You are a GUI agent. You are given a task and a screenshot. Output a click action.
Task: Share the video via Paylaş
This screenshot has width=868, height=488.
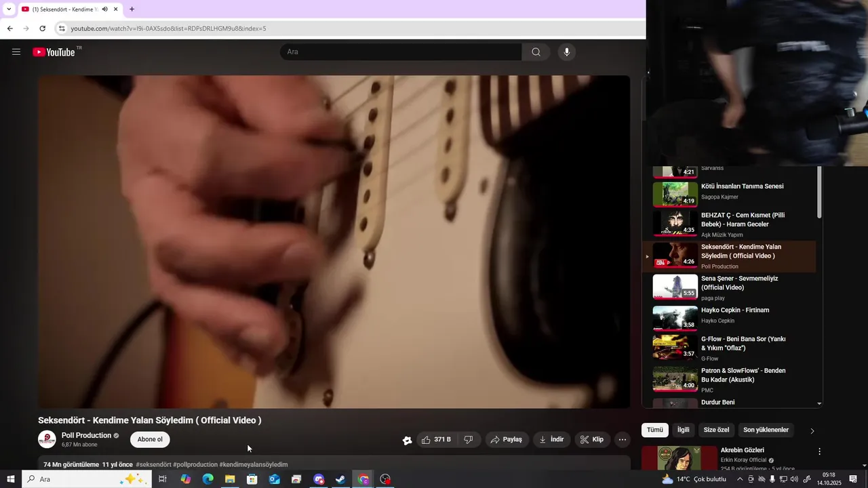(507, 440)
